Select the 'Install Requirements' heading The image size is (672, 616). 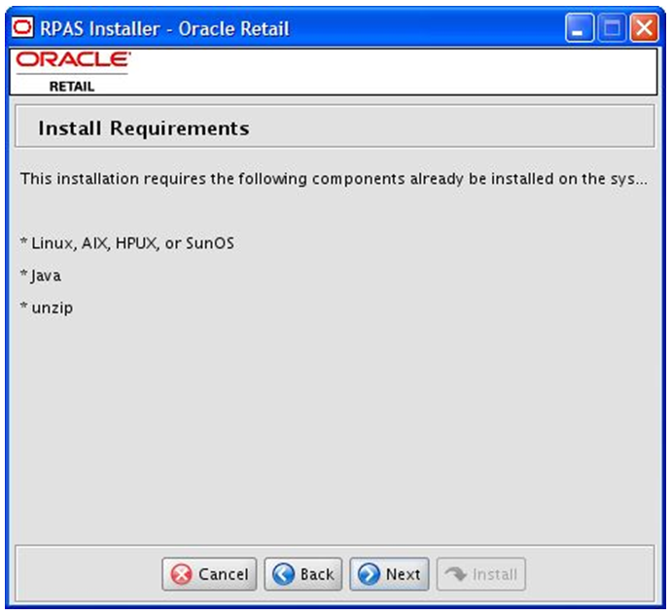point(144,128)
